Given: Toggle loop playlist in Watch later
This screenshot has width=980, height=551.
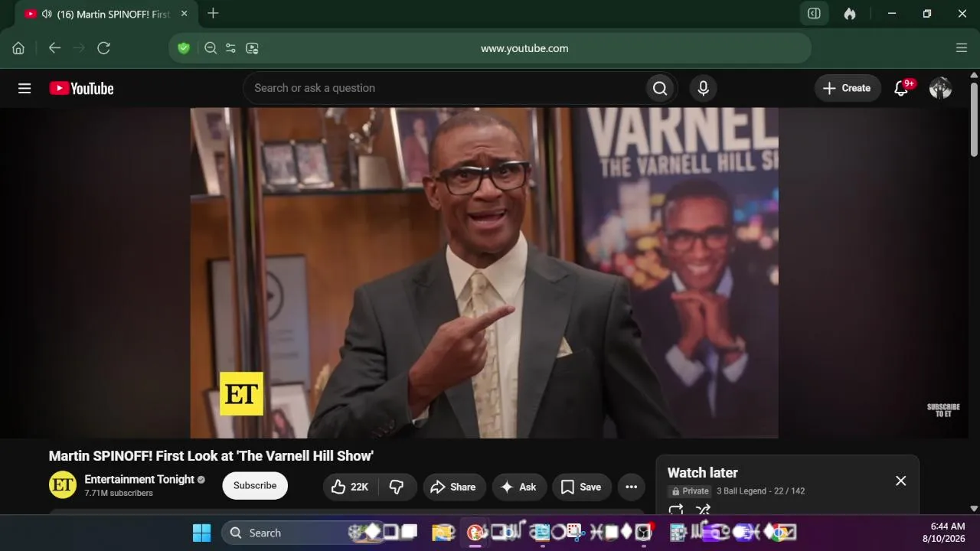Looking at the screenshot, I should [x=676, y=510].
